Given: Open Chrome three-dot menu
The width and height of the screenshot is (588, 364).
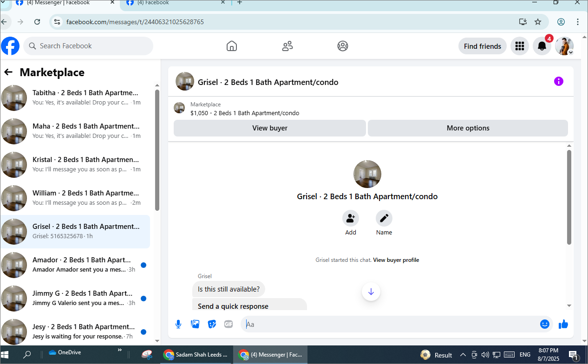Looking at the screenshot, I should pos(578,22).
